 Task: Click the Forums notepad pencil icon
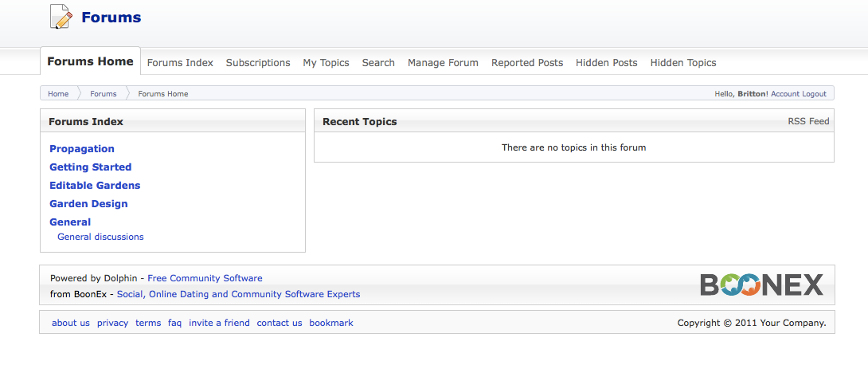[x=61, y=16]
